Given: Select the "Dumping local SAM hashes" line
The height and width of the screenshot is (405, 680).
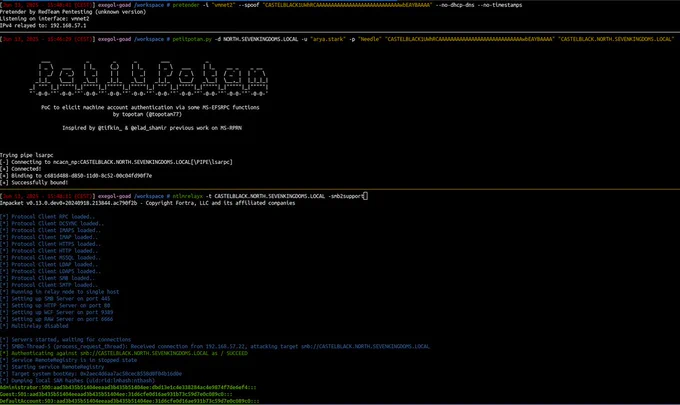Looking at the screenshot, I should [78, 381].
